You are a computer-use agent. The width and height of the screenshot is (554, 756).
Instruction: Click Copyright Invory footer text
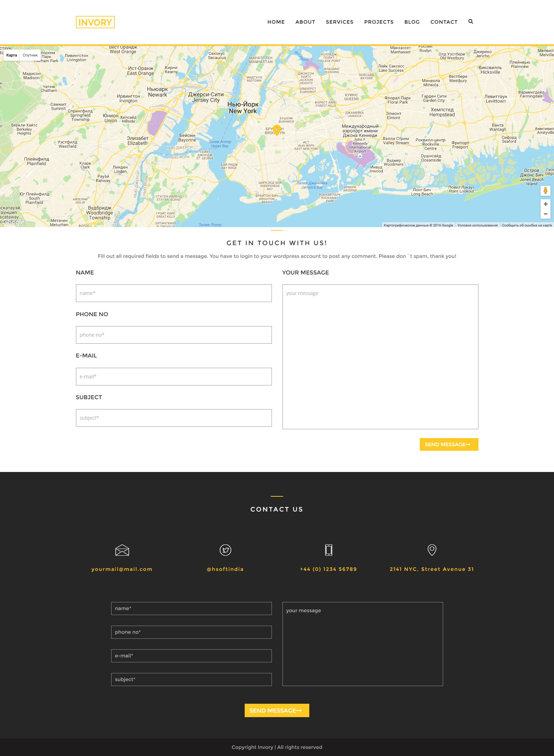coord(277,747)
